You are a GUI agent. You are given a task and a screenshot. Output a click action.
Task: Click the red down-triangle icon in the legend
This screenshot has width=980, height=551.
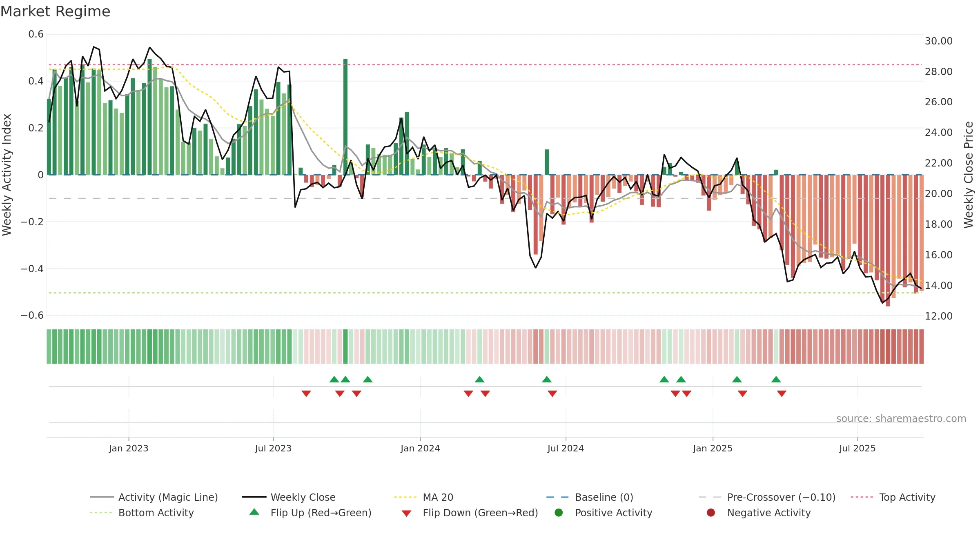pos(406,513)
